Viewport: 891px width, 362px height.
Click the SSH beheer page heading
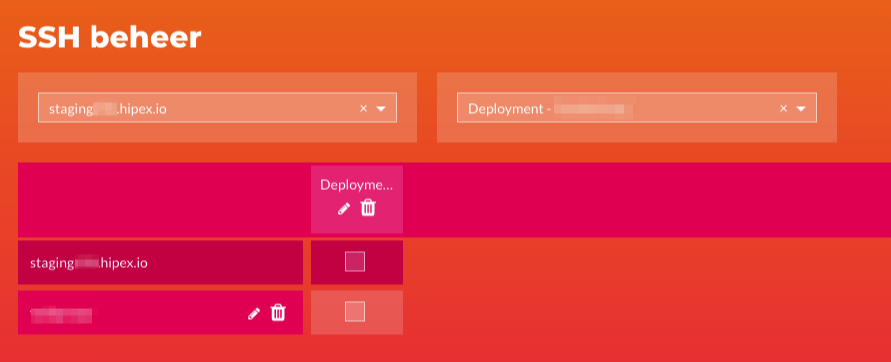click(x=110, y=38)
